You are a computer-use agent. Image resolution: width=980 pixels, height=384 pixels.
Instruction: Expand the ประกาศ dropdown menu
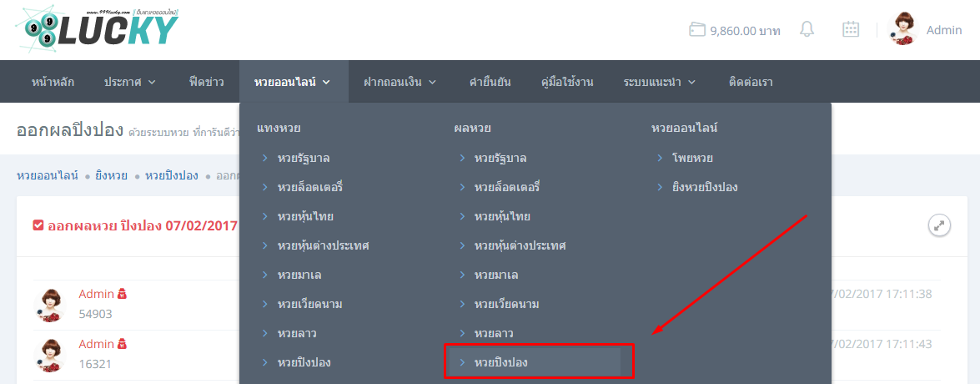(129, 82)
